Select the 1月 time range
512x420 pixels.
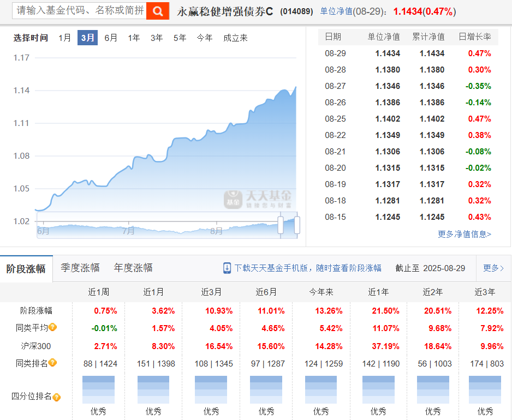pos(64,38)
